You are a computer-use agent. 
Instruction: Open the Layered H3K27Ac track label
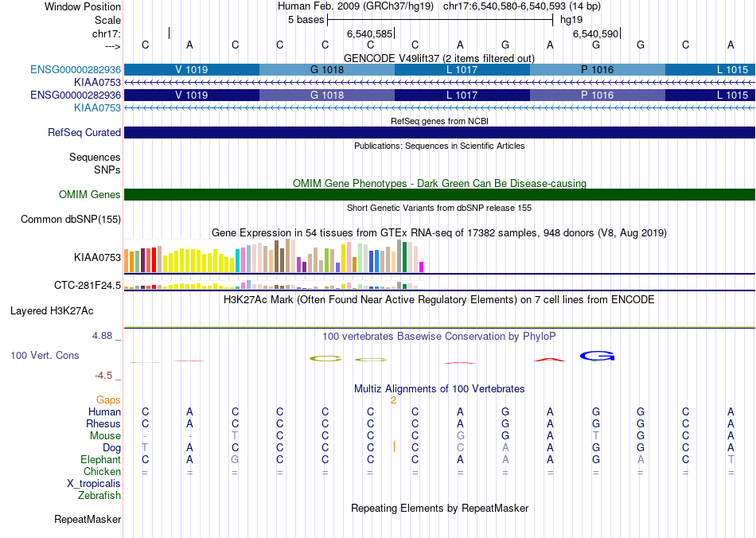coord(52,311)
